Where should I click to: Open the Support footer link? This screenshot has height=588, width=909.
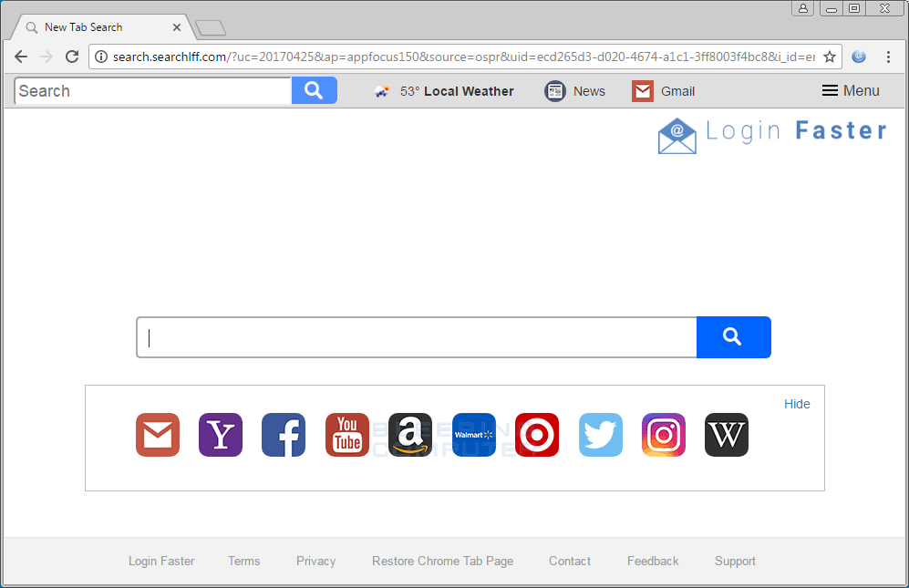[x=735, y=561]
